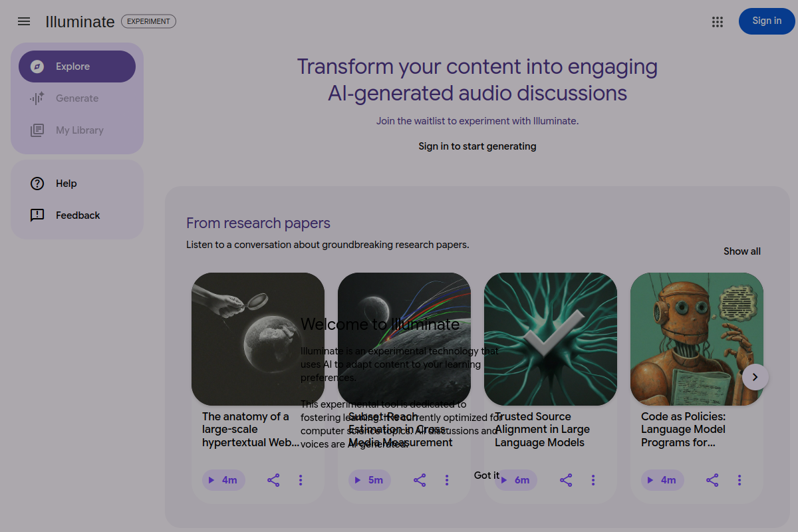Go to My Library

(77, 130)
